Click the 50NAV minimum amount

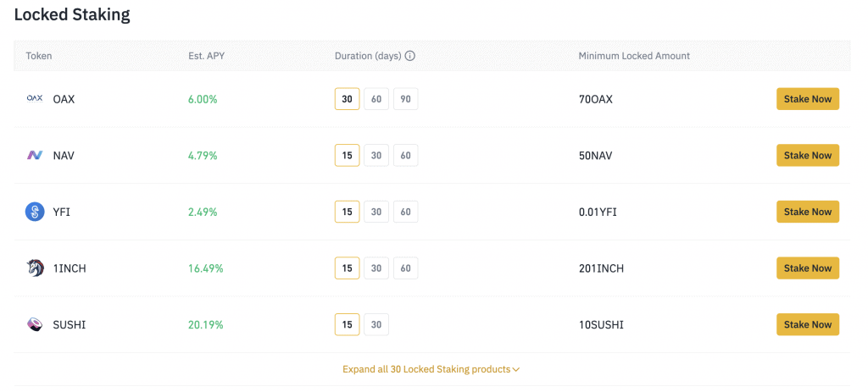595,156
